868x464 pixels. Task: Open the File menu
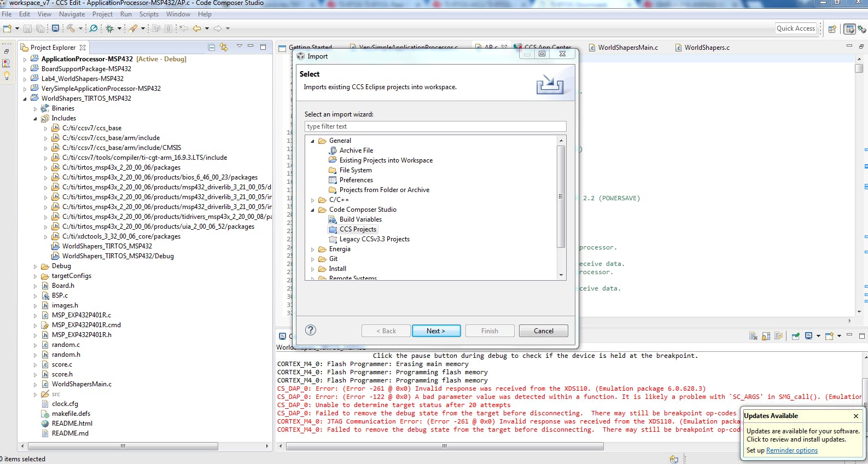click(x=7, y=14)
